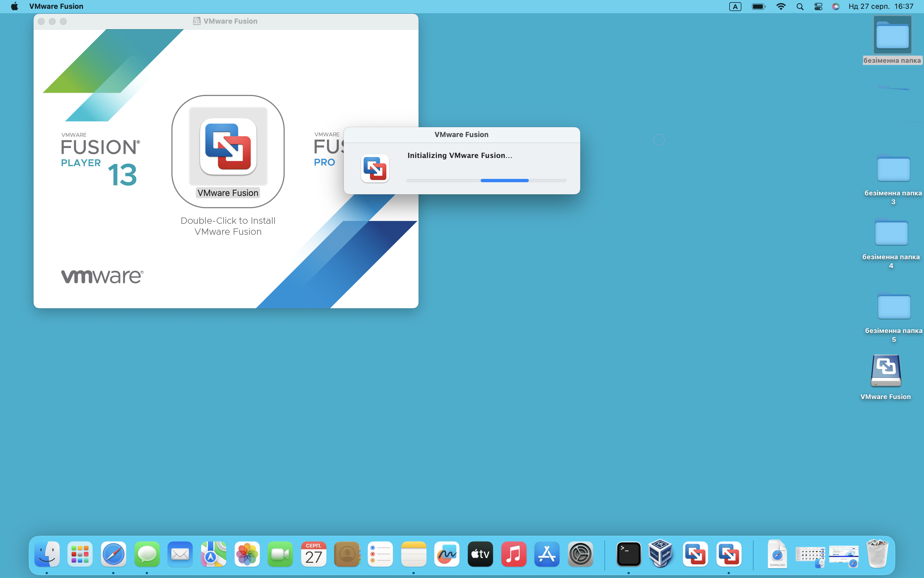Click the input source indicator in menu bar
The width and height of the screenshot is (924, 578).
click(735, 7)
